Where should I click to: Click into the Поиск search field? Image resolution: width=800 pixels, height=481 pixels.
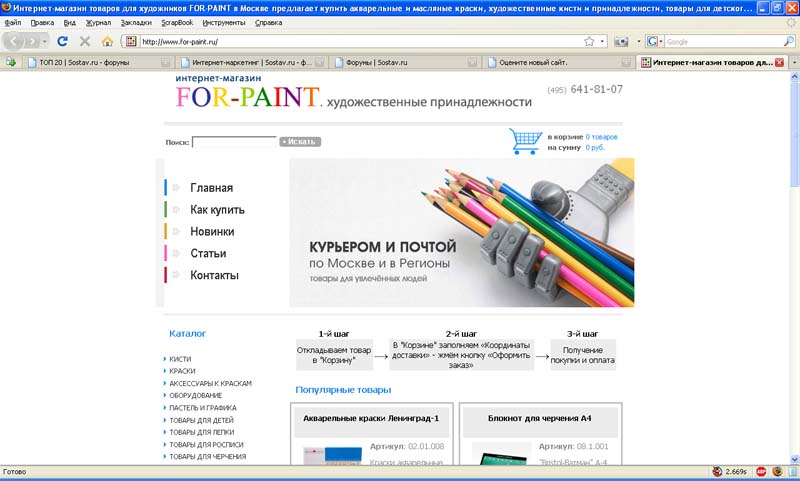pyautogui.click(x=234, y=142)
